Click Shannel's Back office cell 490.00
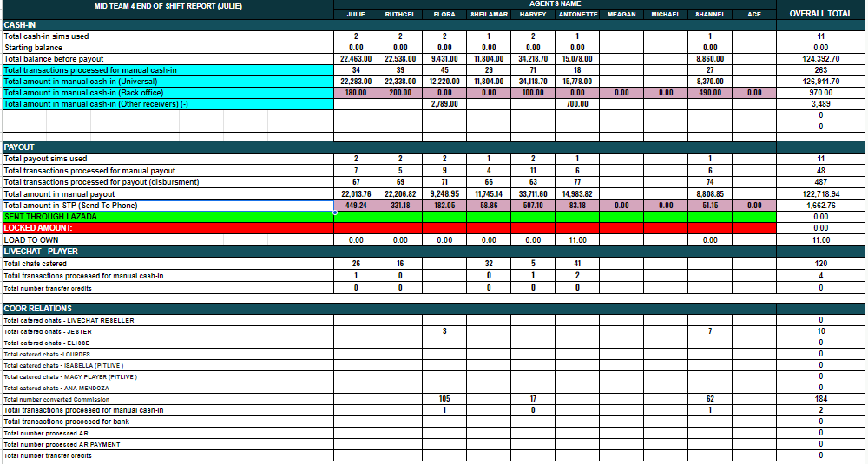 tap(710, 92)
